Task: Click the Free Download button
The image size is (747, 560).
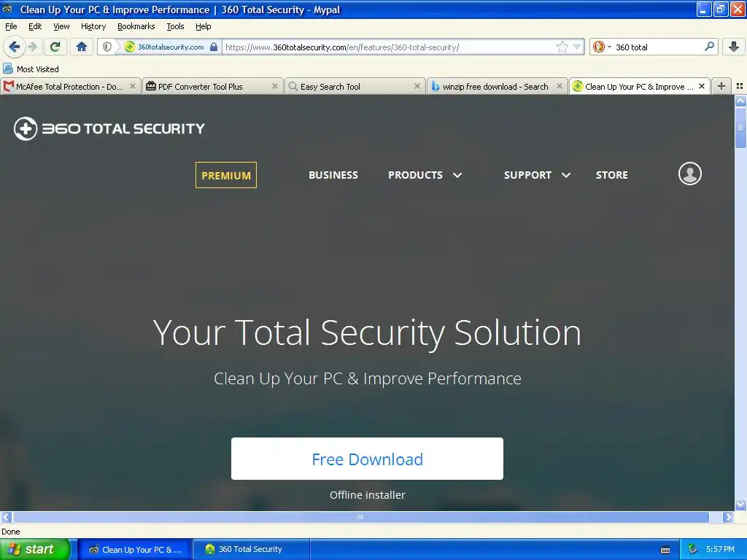Action: [x=367, y=459]
